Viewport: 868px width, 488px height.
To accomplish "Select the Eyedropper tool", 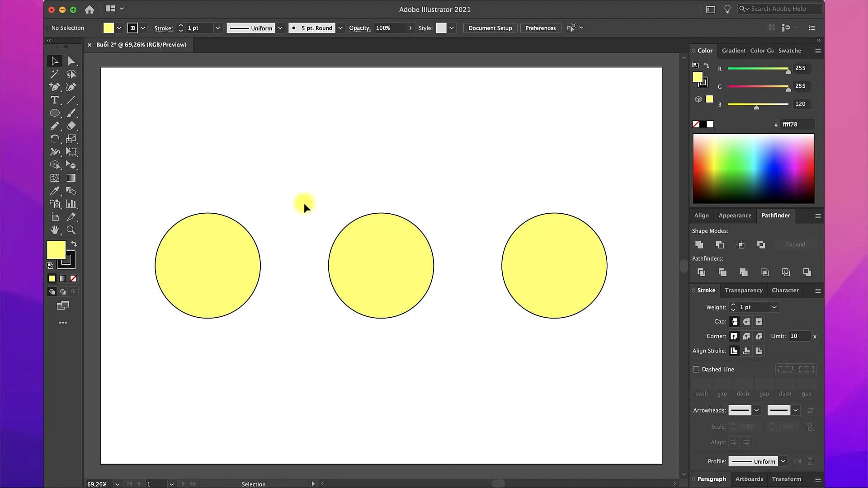I will [x=55, y=191].
